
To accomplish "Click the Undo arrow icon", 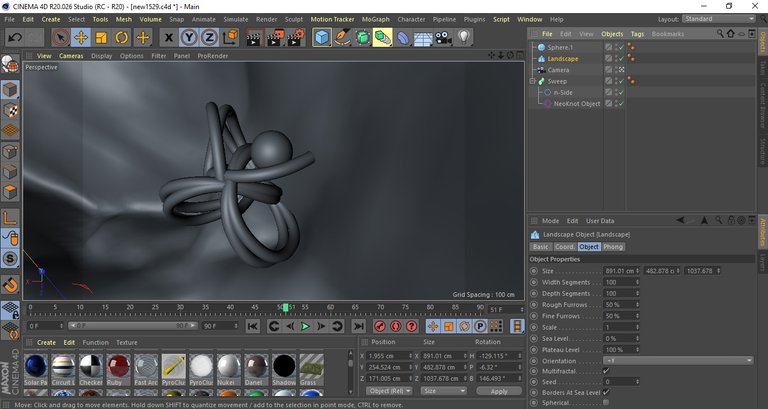I will 14,37.
